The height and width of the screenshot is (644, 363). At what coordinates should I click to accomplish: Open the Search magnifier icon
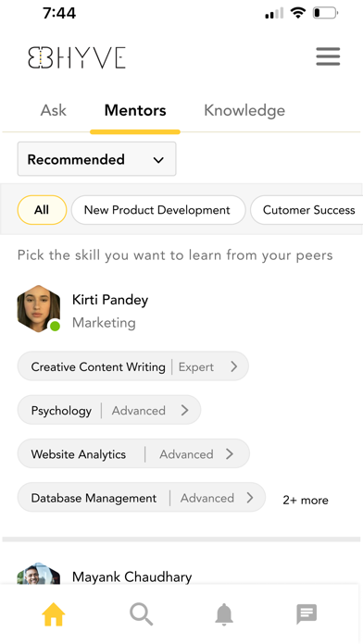(141, 614)
